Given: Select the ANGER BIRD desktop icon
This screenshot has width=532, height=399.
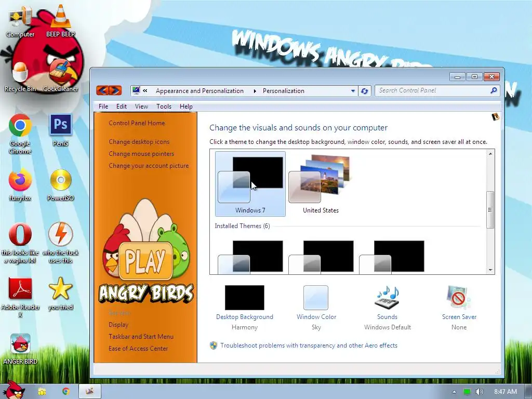Looking at the screenshot, I should pos(20,349).
